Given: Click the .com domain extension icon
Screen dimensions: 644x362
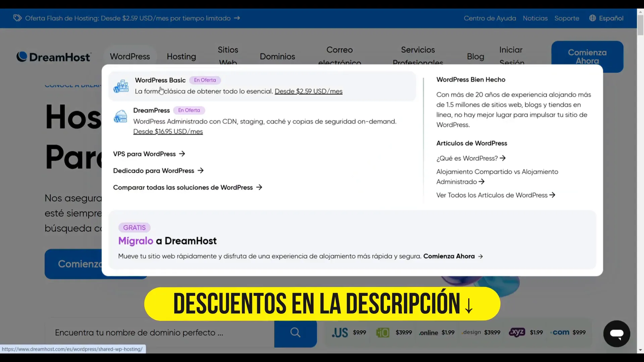Looking at the screenshot, I should (x=560, y=332).
